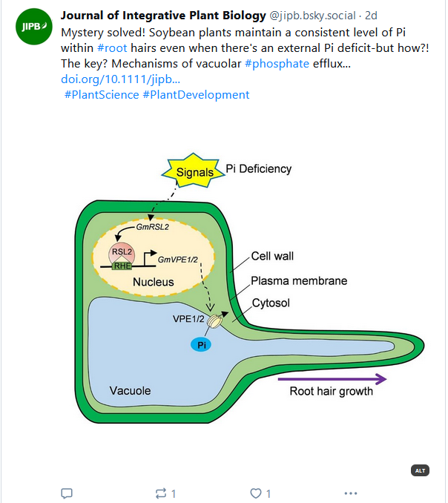Click the yellow Signals star in diagram
The image size is (448, 503).
click(193, 171)
